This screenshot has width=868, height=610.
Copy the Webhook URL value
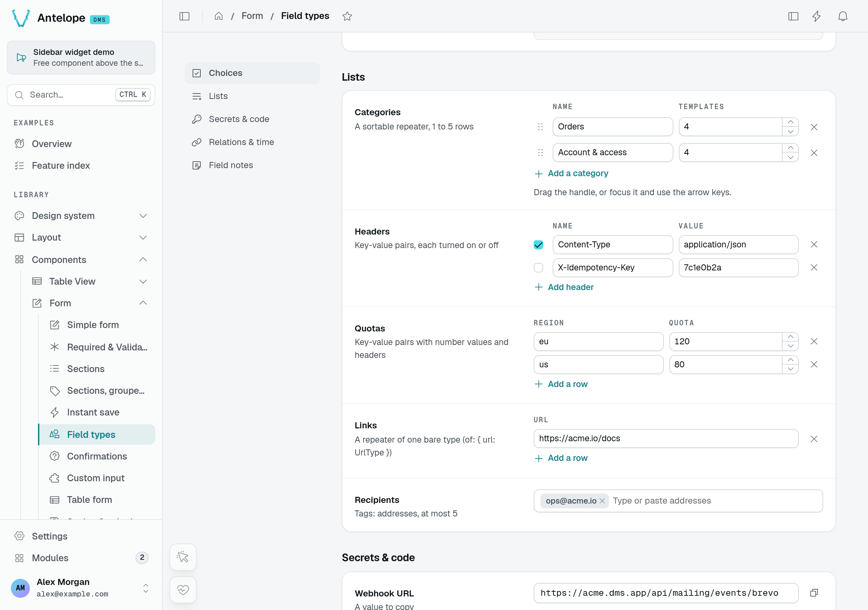coord(814,593)
